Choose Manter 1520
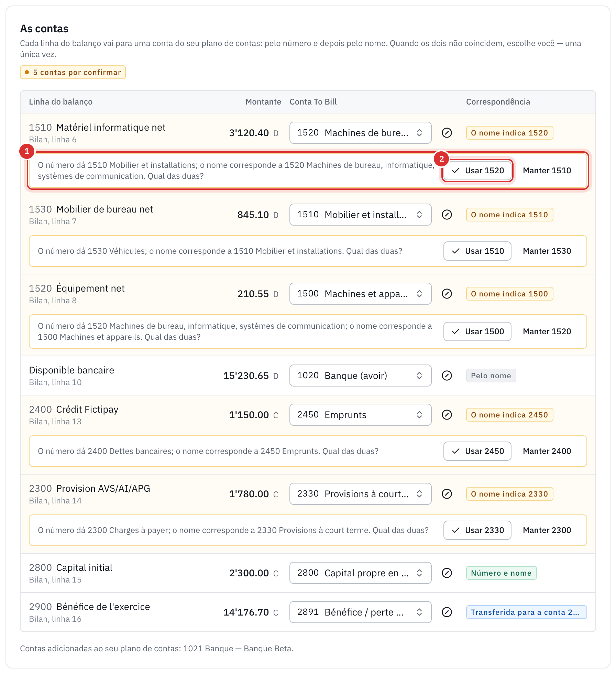Viewport: 616px width, 674px height. 547,331
